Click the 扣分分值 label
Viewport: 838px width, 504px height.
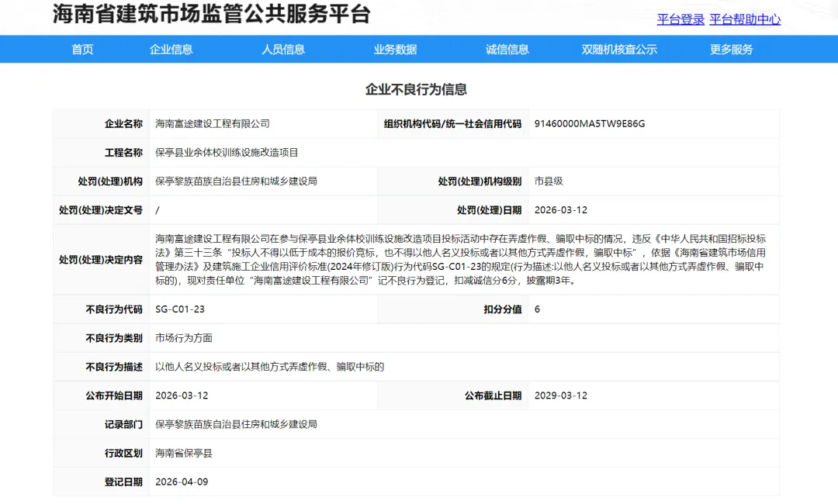pos(502,309)
